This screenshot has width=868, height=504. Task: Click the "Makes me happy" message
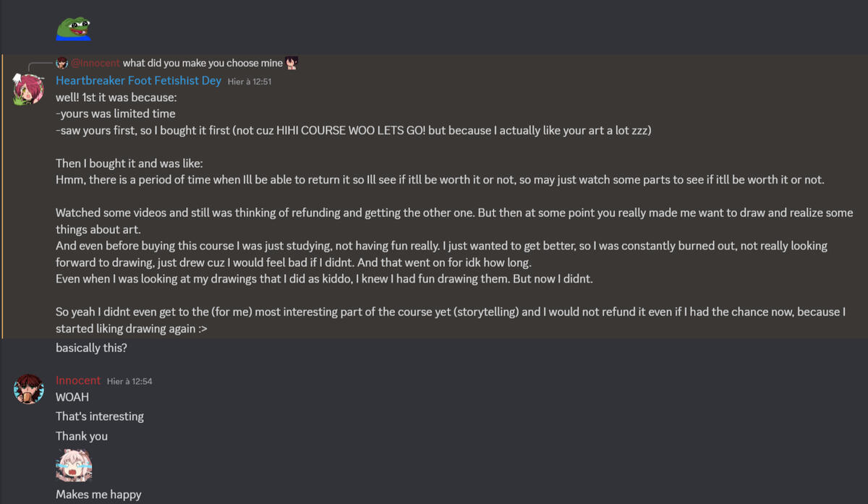[x=98, y=495]
